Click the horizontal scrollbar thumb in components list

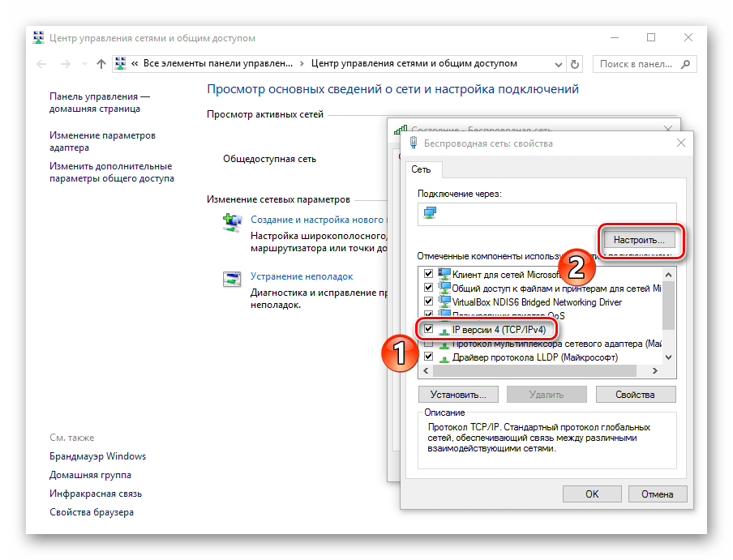pos(534,371)
